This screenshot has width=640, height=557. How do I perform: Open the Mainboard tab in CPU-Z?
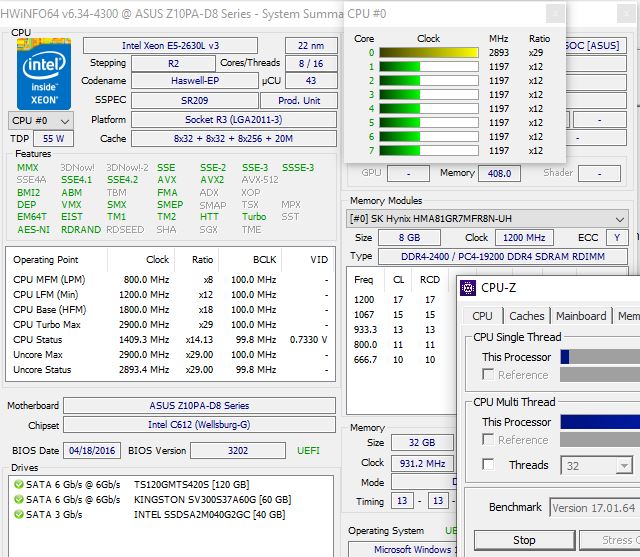[x=581, y=316]
